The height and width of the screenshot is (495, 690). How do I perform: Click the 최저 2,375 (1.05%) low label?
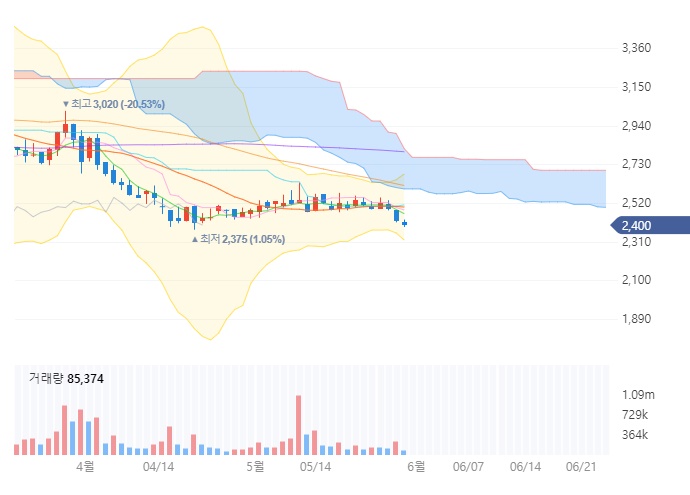pyautogui.click(x=239, y=239)
